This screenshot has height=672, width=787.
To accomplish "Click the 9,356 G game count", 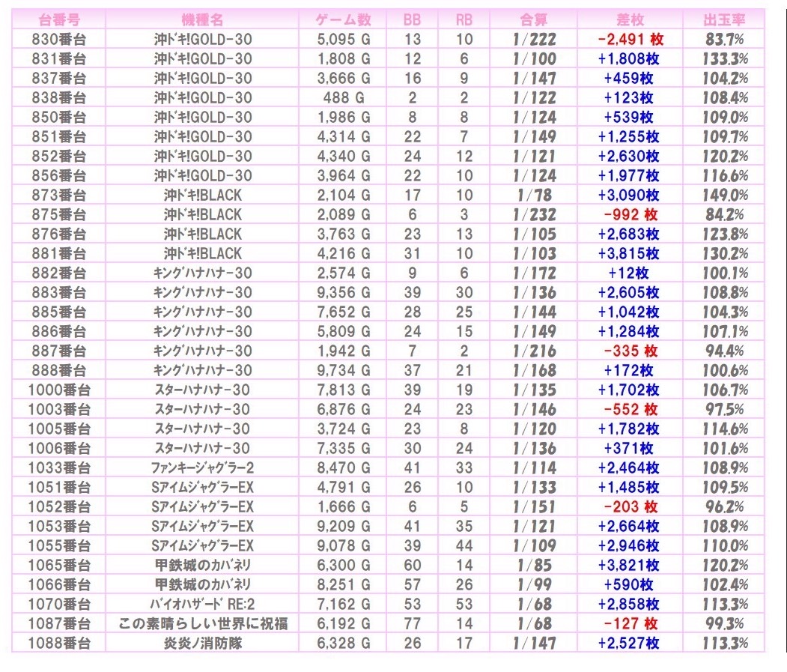I will pyautogui.click(x=343, y=292).
